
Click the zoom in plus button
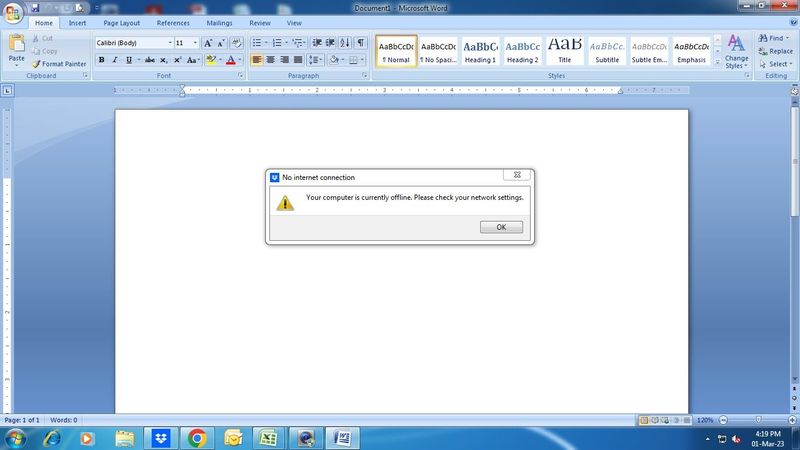(x=792, y=420)
